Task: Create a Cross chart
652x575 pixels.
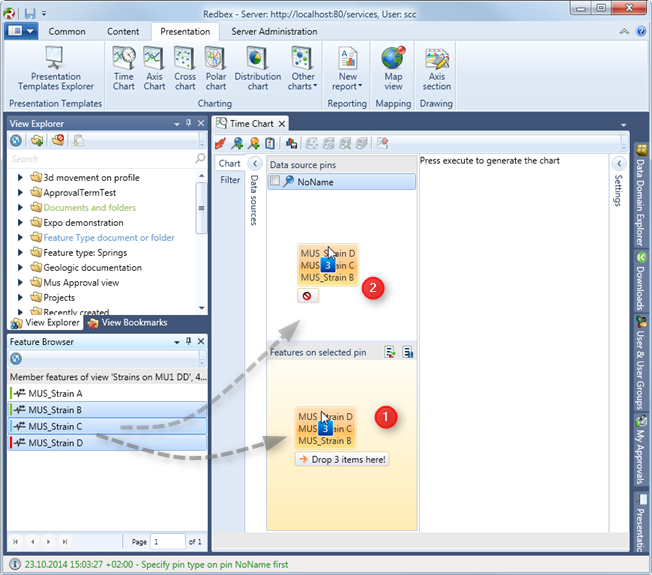Action: [185, 68]
